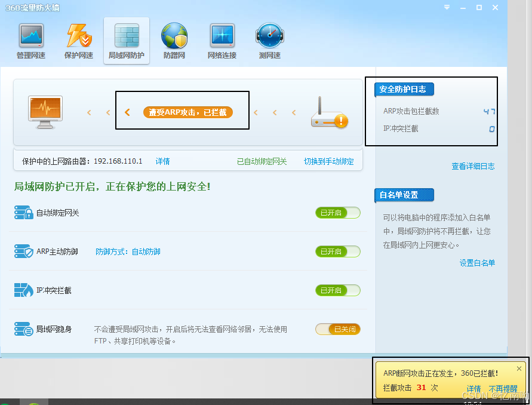532x405 pixels.
Task: Click the IP冲突拦截 firewall flame icon
Action: tap(23, 290)
